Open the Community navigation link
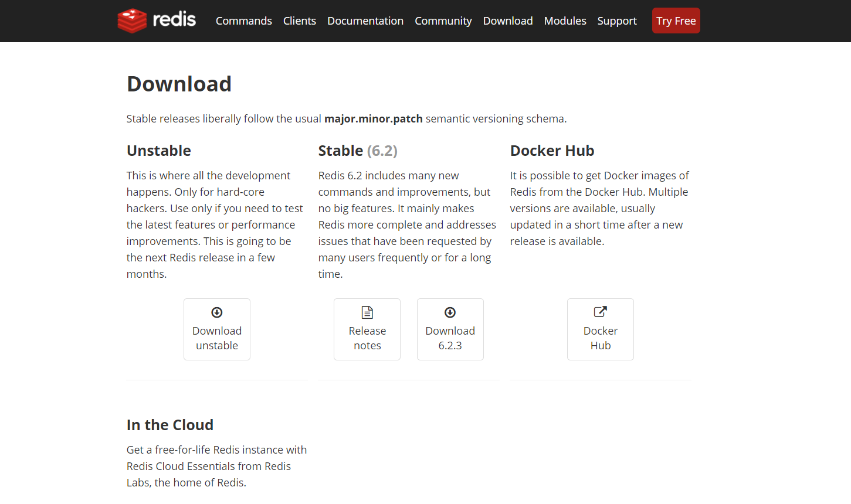Image resolution: width=851 pixels, height=504 pixels. pyautogui.click(x=443, y=21)
